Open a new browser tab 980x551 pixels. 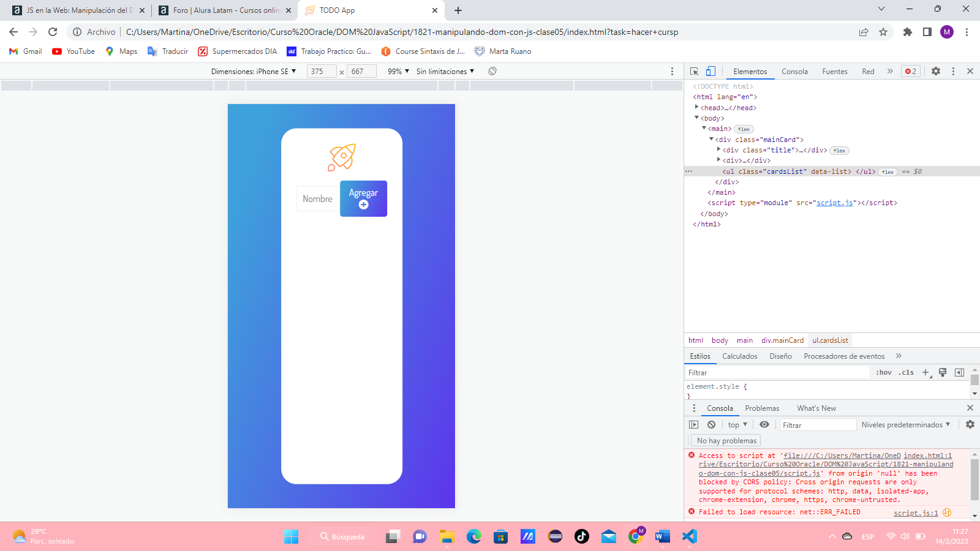pos(458,10)
